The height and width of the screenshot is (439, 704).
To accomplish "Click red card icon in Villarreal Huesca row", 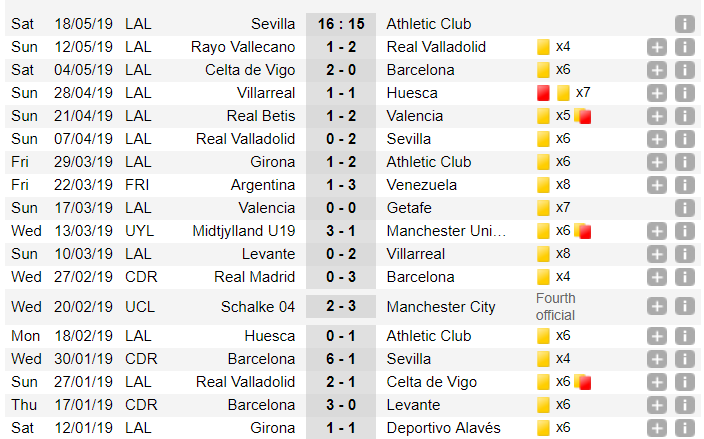I will [543, 93].
